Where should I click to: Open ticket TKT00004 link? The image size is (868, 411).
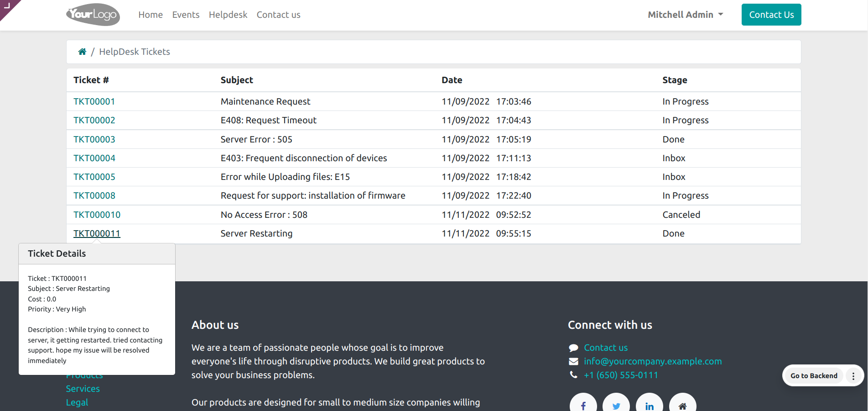pos(94,158)
